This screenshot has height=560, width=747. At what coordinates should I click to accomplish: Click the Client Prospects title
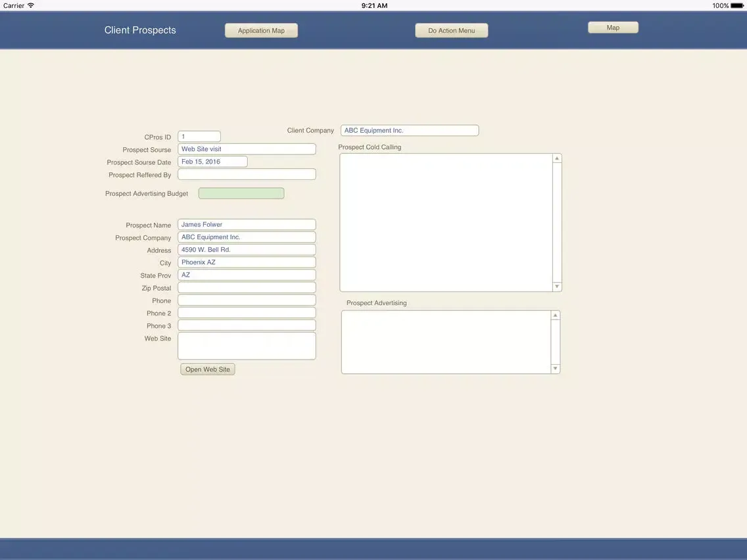tap(140, 30)
